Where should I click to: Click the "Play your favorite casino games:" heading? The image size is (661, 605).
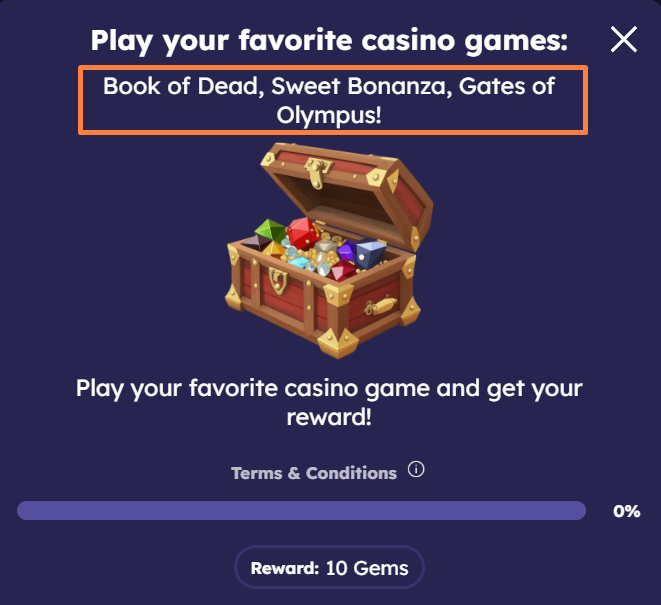(x=329, y=41)
